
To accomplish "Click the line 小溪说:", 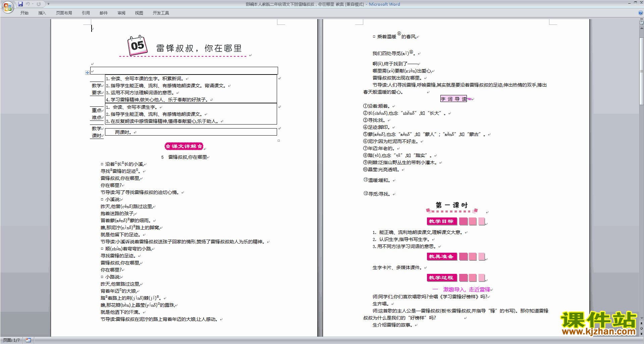I will pyautogui.click(x=110, y=199).
